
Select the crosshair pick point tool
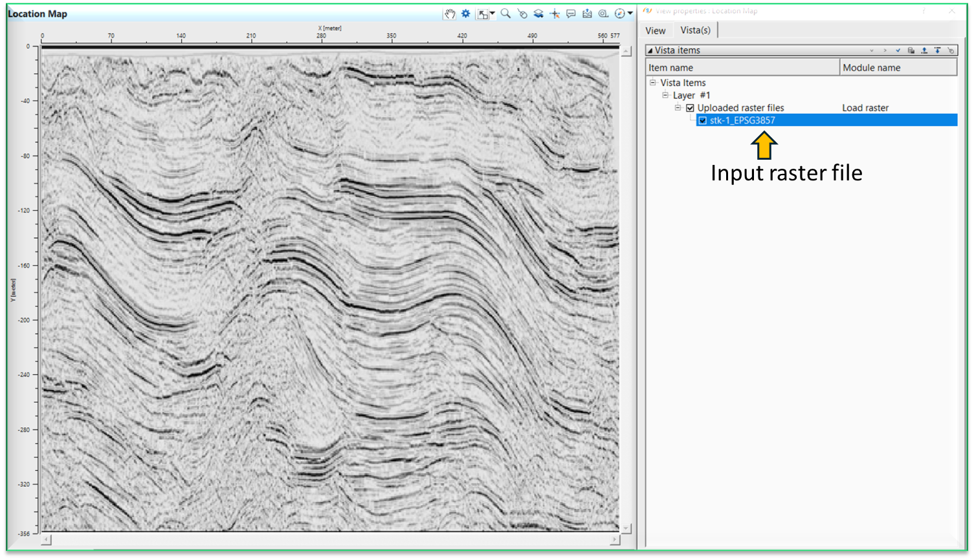tap(555, 14)
